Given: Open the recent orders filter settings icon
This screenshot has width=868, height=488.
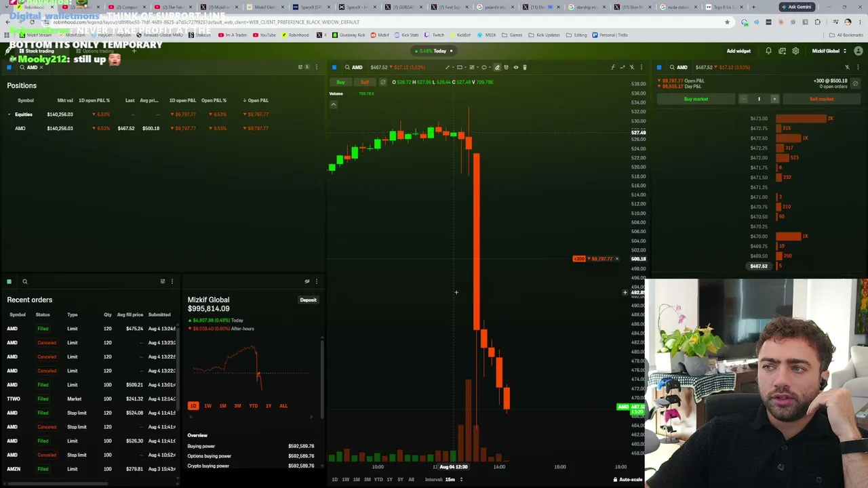Looking at the screenshot, I should [163, 281].
